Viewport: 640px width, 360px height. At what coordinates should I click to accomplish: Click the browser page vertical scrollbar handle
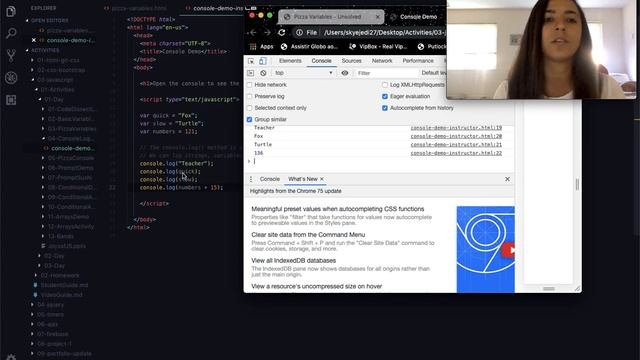pos(577,184)
